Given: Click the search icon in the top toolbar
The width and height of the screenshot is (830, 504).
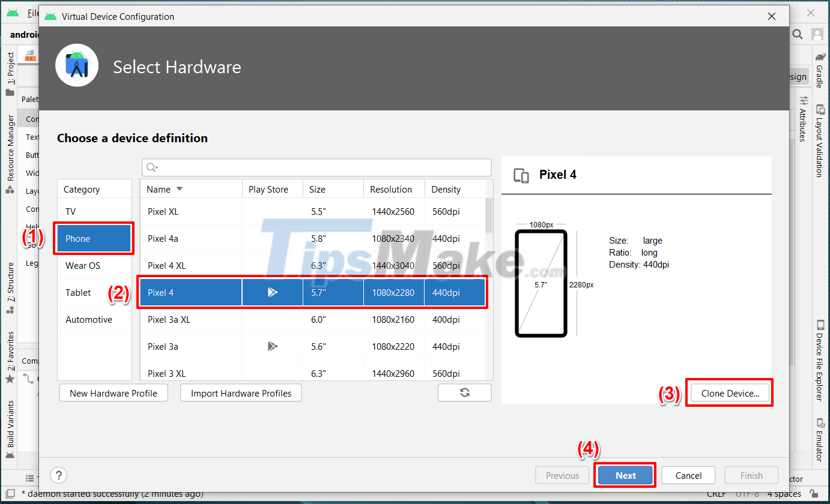Looking at the screenshot, I should tap(798, 34).
